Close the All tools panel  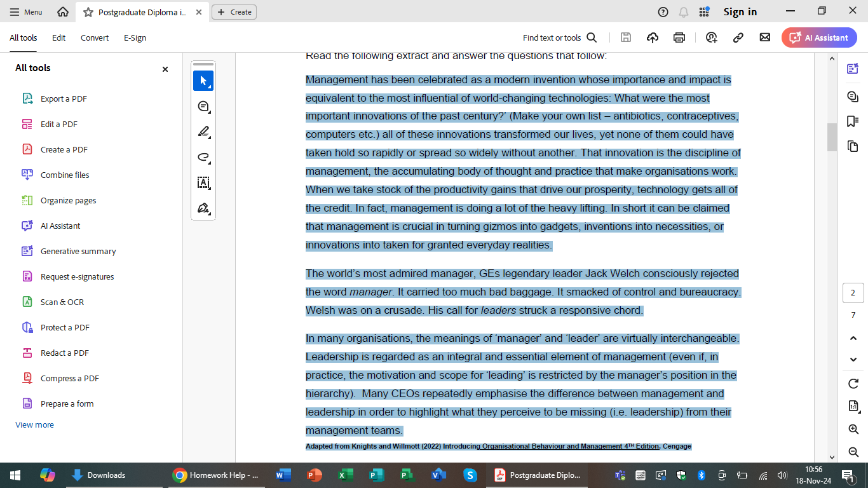(x=165, y=69)
